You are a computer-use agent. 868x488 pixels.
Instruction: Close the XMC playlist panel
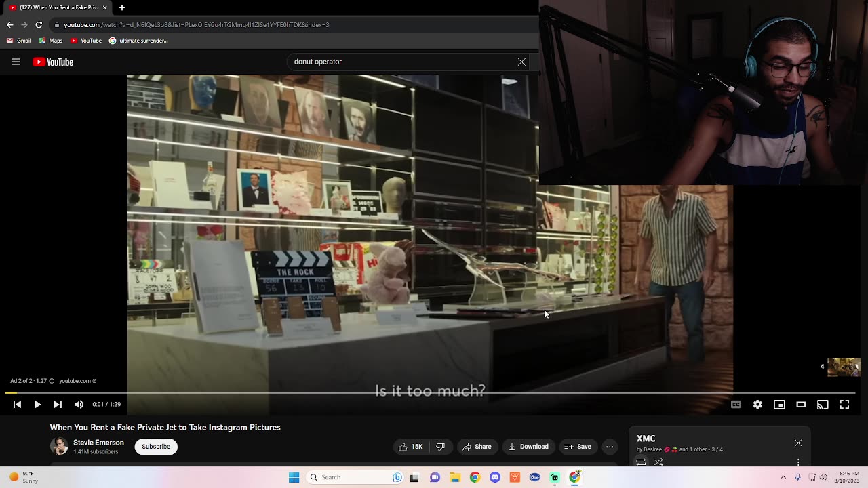(x=798, y=443)
